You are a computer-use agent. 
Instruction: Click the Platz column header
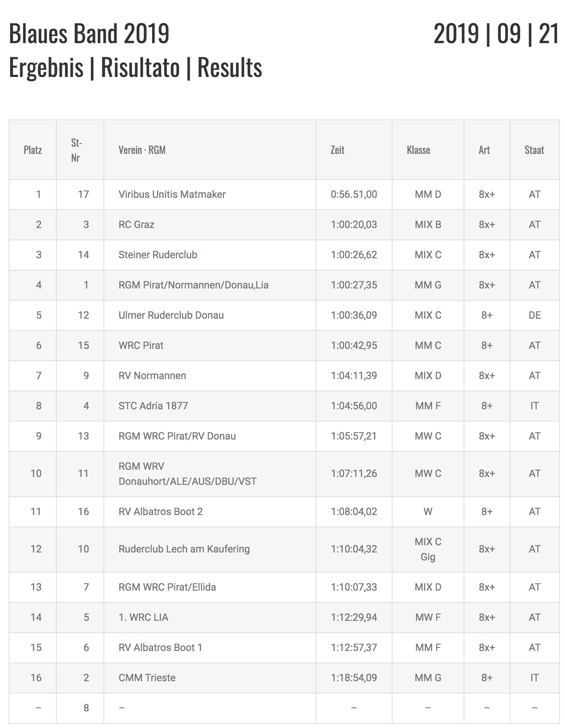(x=33, y=150)
